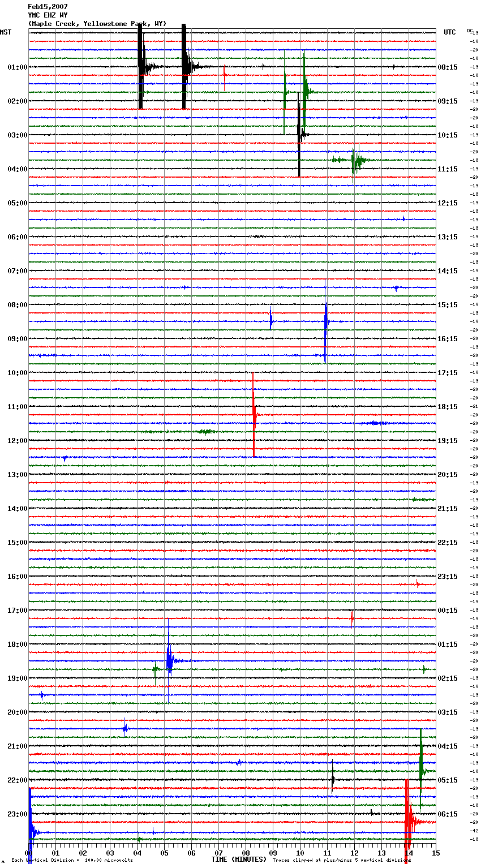The height and width of the screenshot is (868, 481).
Task: Click minute '07' on the bottom axis
Action: pos(218,853)
